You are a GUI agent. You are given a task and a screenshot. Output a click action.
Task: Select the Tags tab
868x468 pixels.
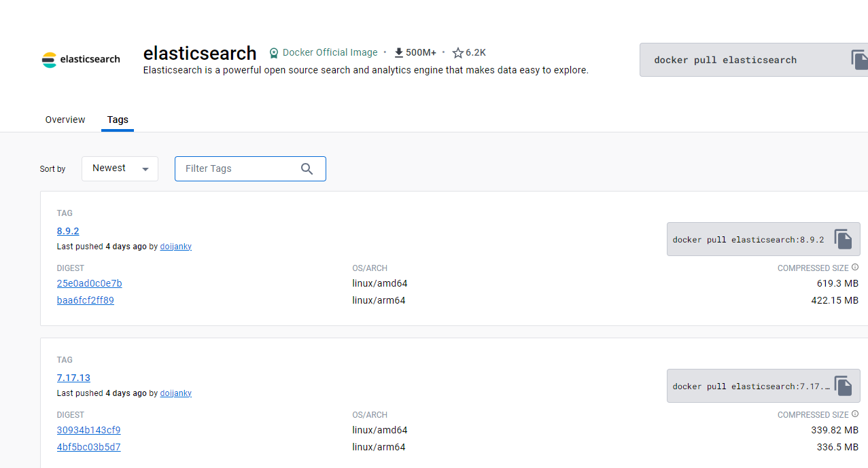(118, 120)
